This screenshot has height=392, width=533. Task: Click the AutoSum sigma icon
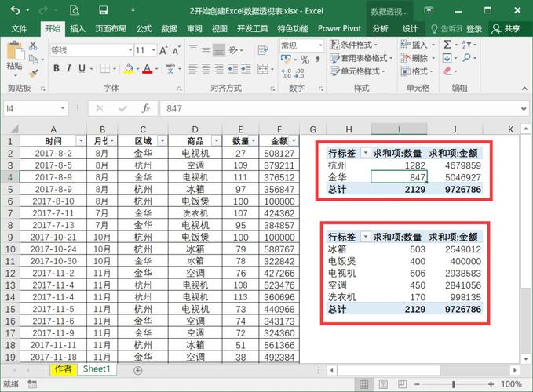pyautogui.click(x=447, y=45)
